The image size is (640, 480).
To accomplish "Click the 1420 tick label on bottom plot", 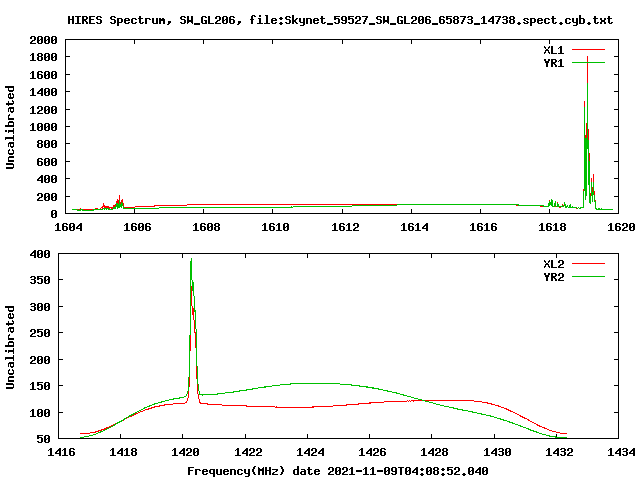I will point(185,452).
